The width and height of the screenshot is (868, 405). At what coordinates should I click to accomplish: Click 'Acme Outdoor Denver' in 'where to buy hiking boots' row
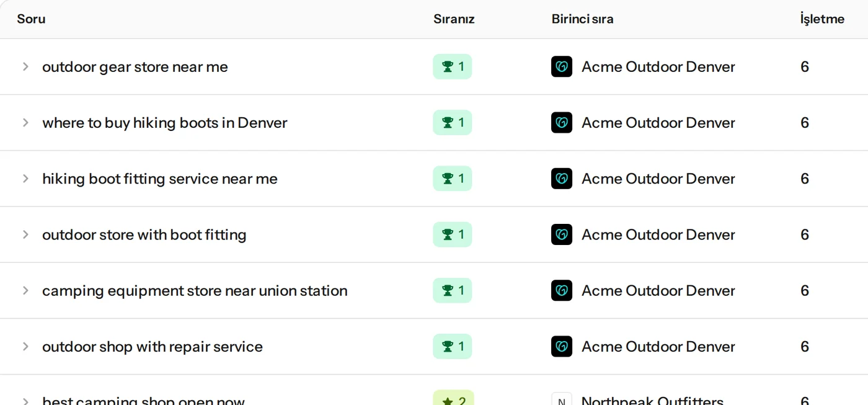pyautogui.click(x=658, y=122)
